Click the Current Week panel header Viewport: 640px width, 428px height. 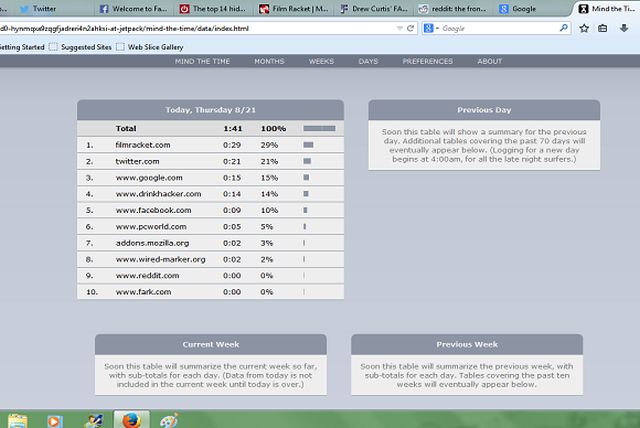tap(211, 344)
